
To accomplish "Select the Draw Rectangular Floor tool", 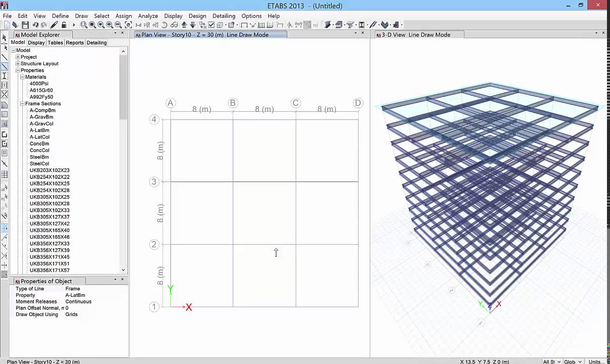I will point(5,114).
